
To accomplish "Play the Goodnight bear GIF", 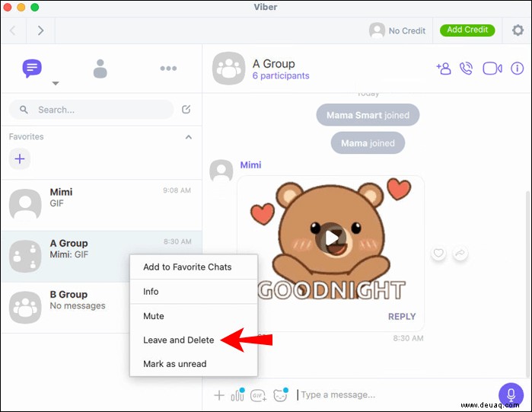I will point(331,238).
